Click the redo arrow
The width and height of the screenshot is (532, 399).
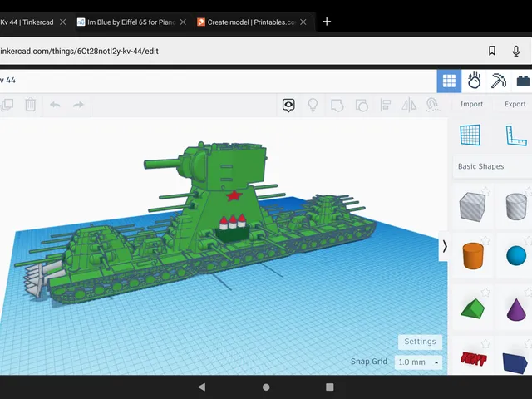[x=78, y=105]
